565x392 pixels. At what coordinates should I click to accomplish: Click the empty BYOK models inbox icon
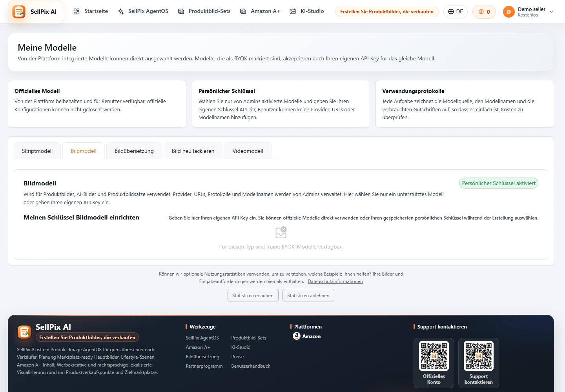(281, 232)
